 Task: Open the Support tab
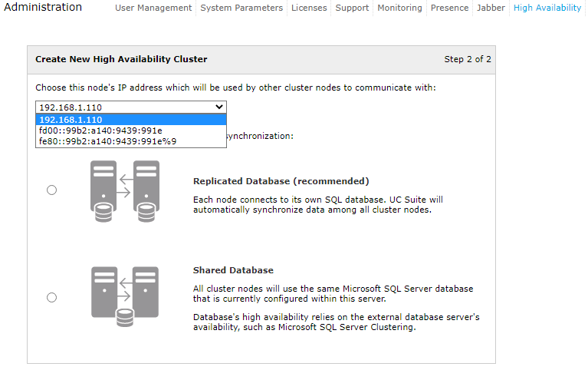tap(352, 8)
